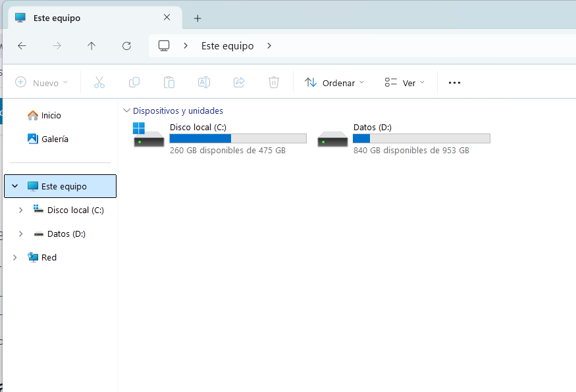576x392 pixels.
Task: Click the Cut scissors icon
Action: point(99,82)
